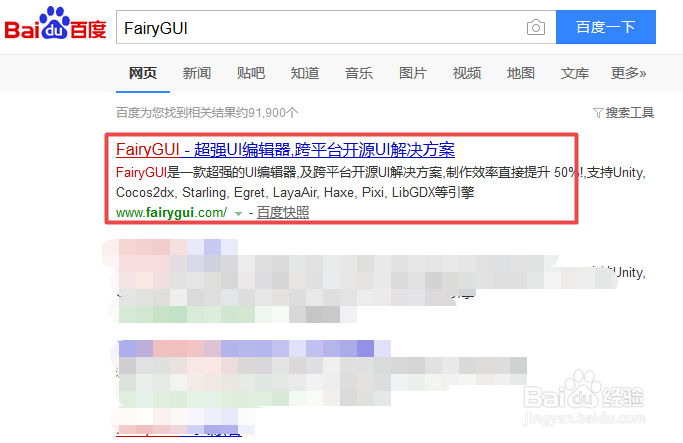683x443 pixels.
Task: Open the 地图 tab
Action: (521, 73)
